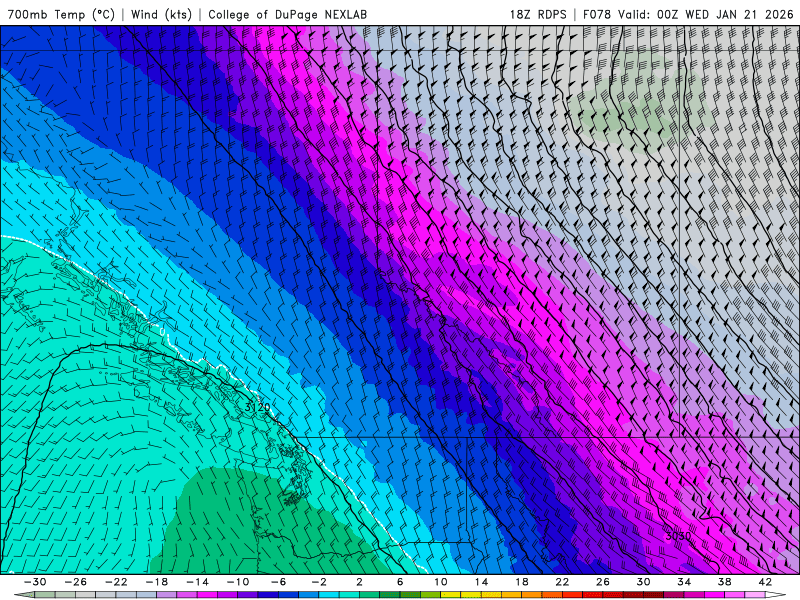Click the -2 label on the color scale

tap(319, 582)
